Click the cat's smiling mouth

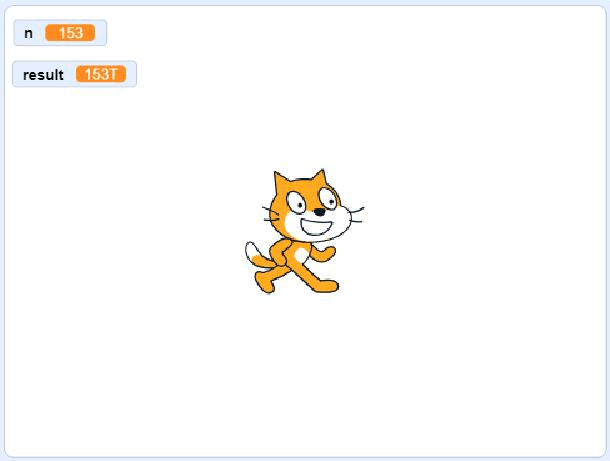(x=316, y=227)
